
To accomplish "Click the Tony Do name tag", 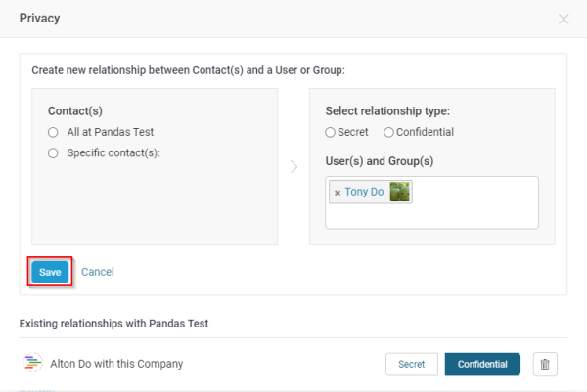I will coord(364,192).
